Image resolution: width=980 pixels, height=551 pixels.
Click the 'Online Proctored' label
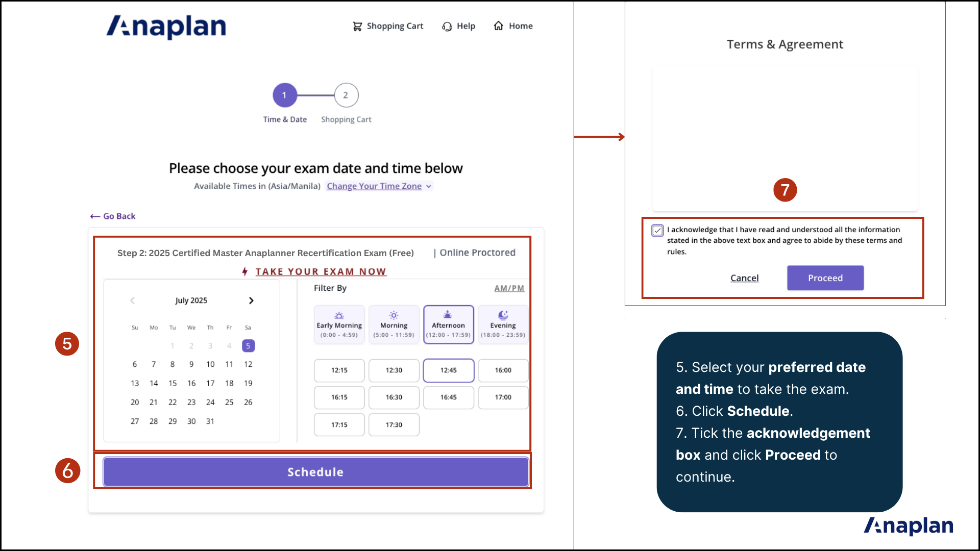(x=478, y=253)
